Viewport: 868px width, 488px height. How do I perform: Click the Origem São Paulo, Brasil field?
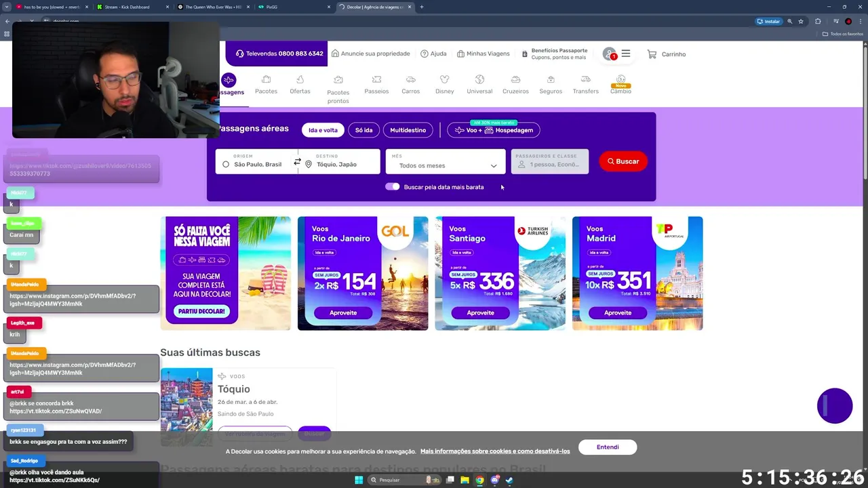[256, 161]
